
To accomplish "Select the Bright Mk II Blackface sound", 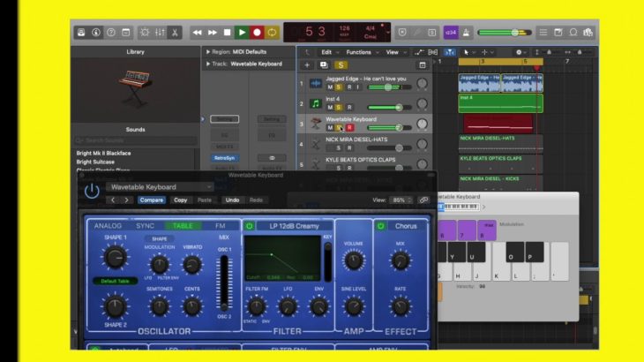I will click(x=103, y=153).
